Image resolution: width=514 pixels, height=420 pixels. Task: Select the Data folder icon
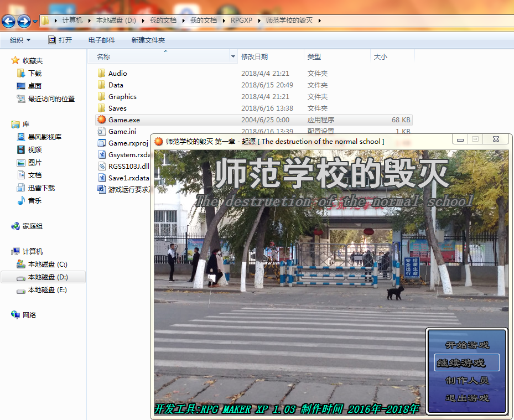102,85
